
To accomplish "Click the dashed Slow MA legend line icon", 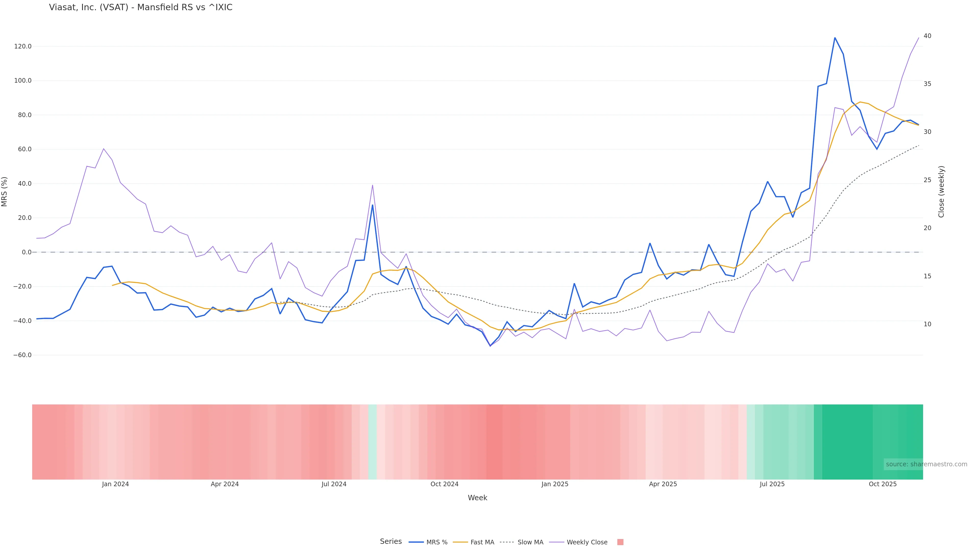I will point(507,542).
